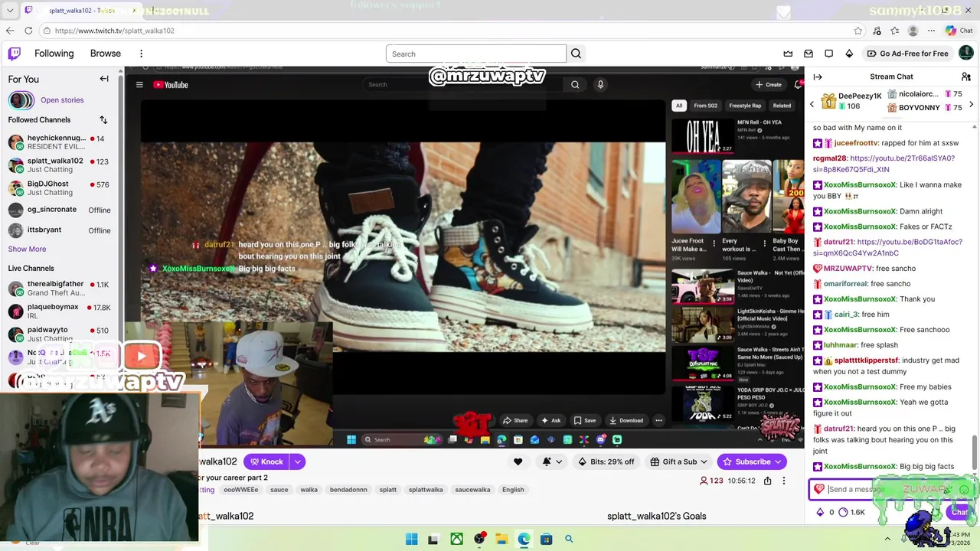980x551 pixels.
Task: Open browser Favorites list icon
Action: [x=895, y=31]
